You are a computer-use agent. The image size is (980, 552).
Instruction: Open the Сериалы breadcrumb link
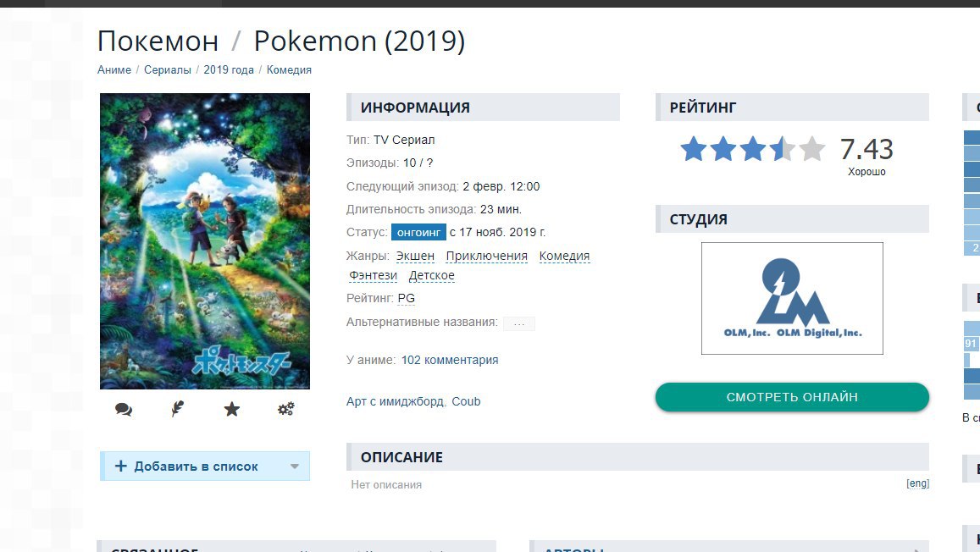pos(168,70)
